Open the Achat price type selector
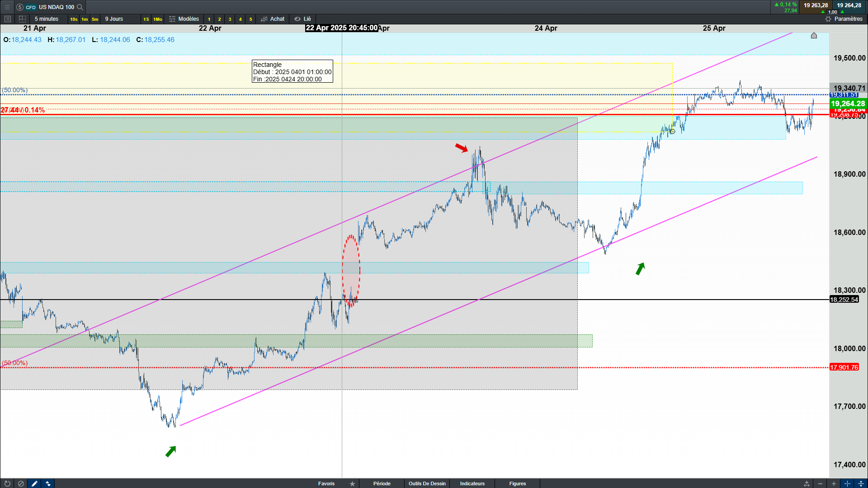This screenshot has width=868, height=488. (273, 19)
